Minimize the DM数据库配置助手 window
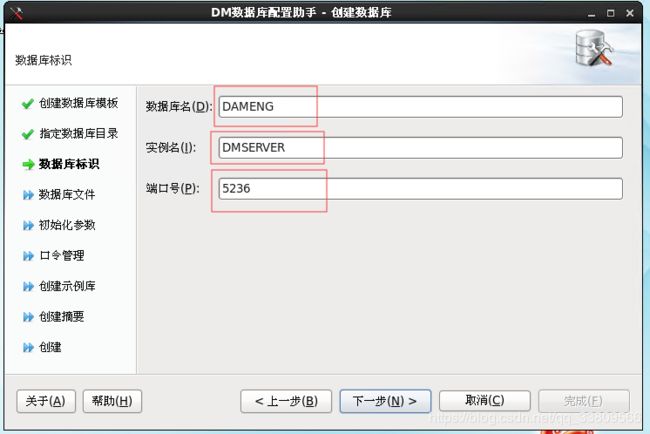Screen dimensions: 650x434 pyautogui.click(x=592, y=14)
